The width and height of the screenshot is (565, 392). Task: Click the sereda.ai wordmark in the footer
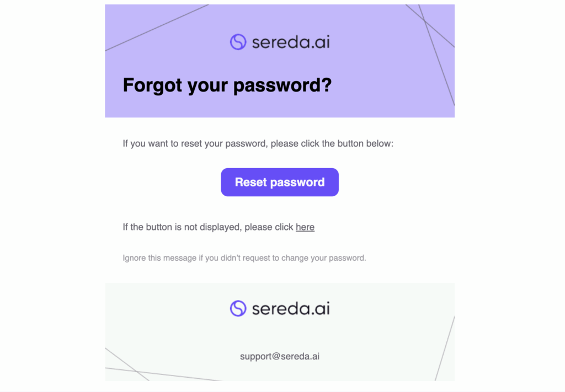[291, 308]
